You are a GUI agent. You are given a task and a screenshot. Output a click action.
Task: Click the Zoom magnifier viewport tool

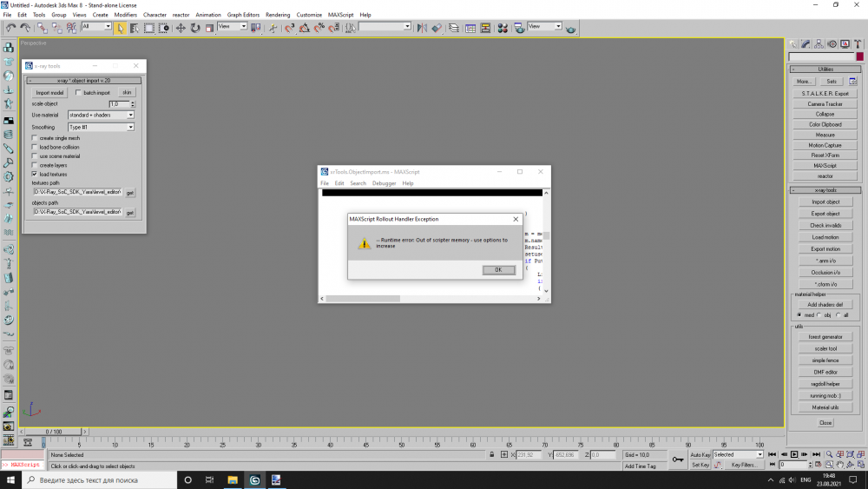click(x=829, y=454)
